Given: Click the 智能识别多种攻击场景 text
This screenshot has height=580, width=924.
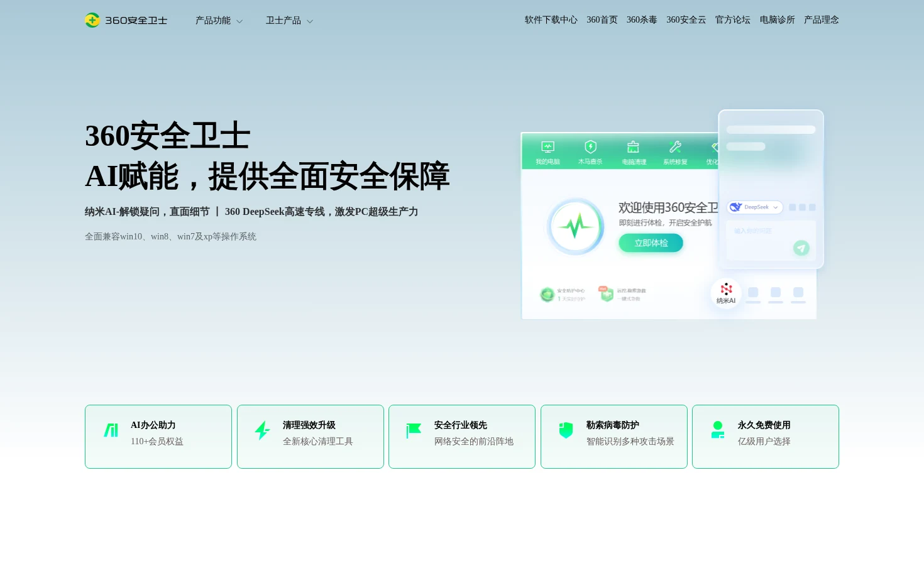Looking at the screenshot, I should [630, 442].
